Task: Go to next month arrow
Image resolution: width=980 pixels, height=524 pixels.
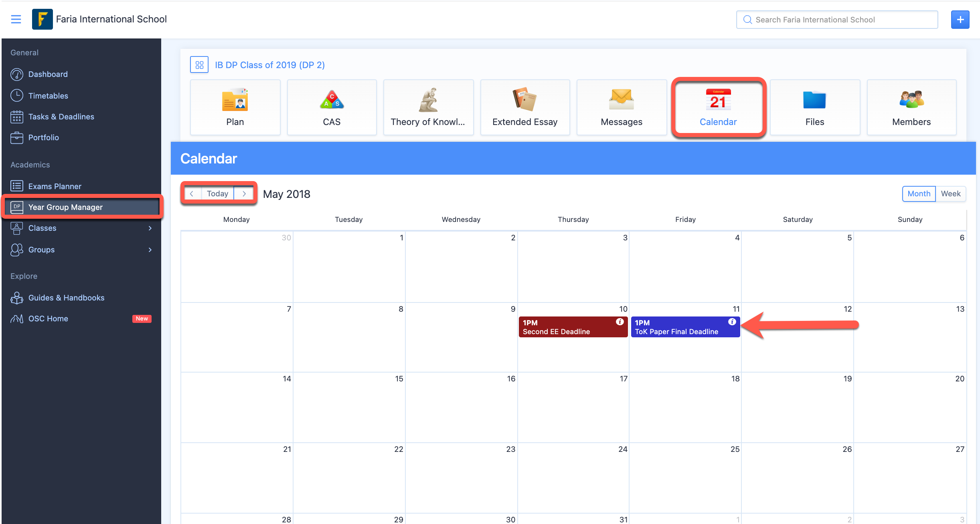Action: pyautogui.click(x=244, y=194)
